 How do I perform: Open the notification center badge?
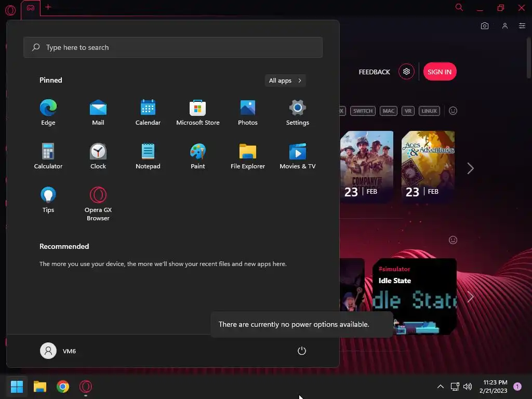(x=517, y=387)
